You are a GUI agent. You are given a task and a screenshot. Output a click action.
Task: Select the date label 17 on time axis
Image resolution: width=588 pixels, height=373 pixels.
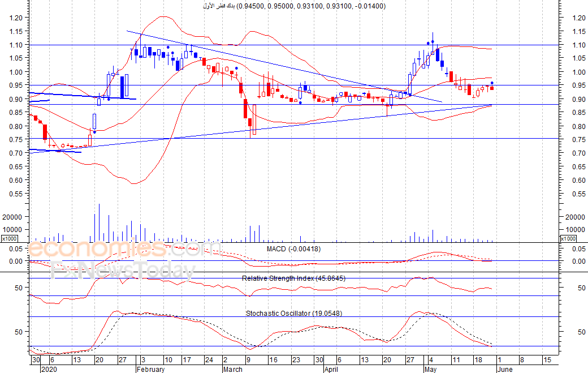(187, 360)
